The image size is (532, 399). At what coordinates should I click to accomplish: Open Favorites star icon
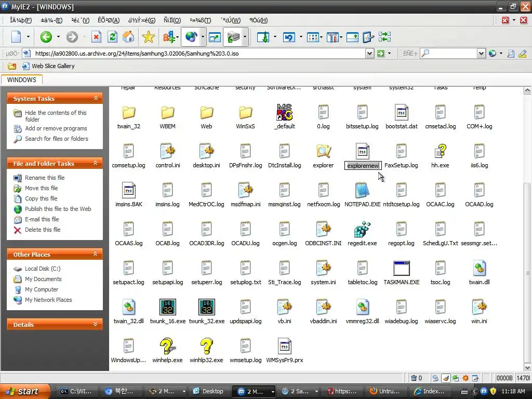[148, 37]
